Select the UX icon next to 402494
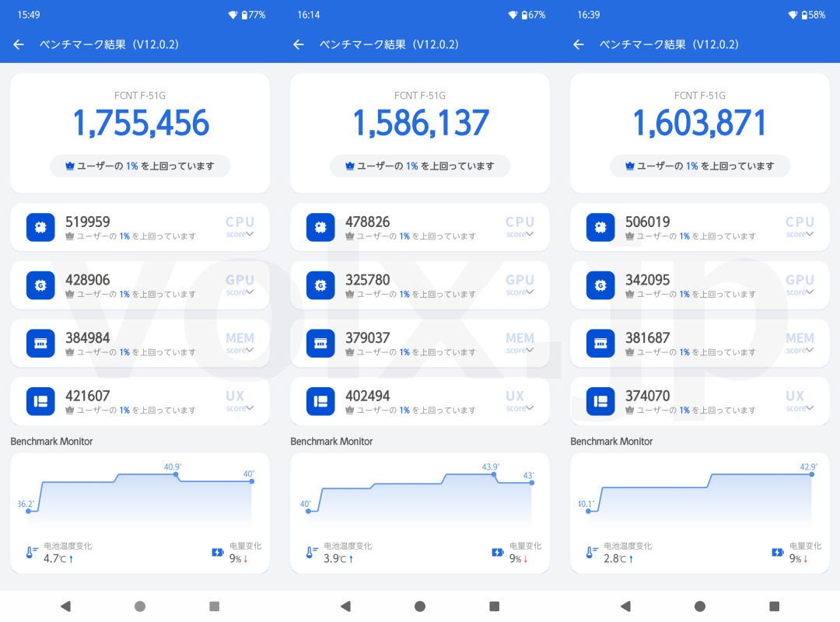Image resolution: width=840 pixels, height=622 pixels. [x=320, y=401]
